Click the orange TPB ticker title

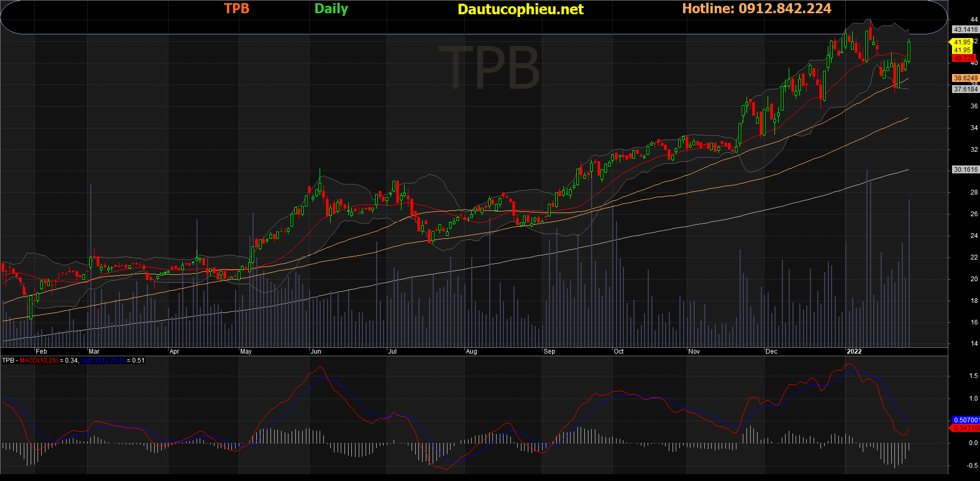[236, 8]
